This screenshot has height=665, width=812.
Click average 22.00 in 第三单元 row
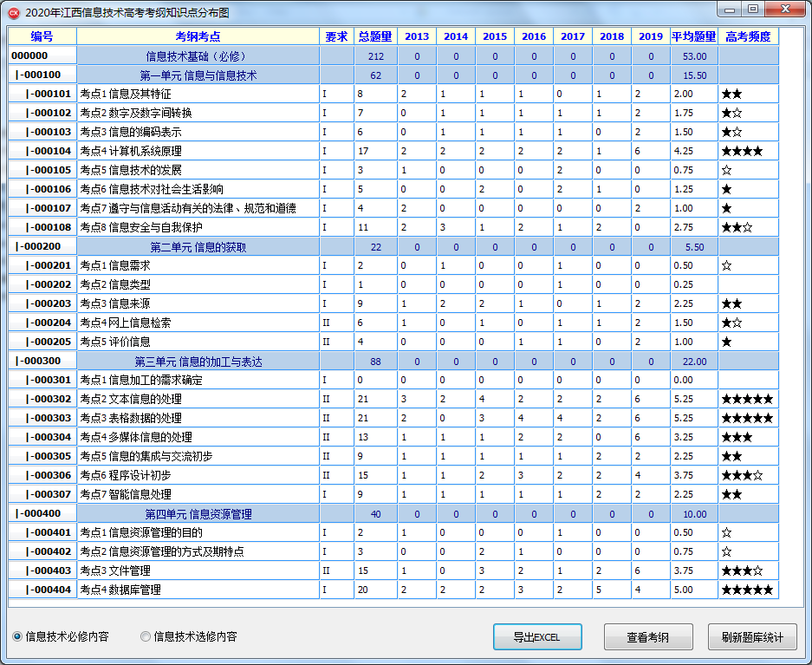point(694,362)
